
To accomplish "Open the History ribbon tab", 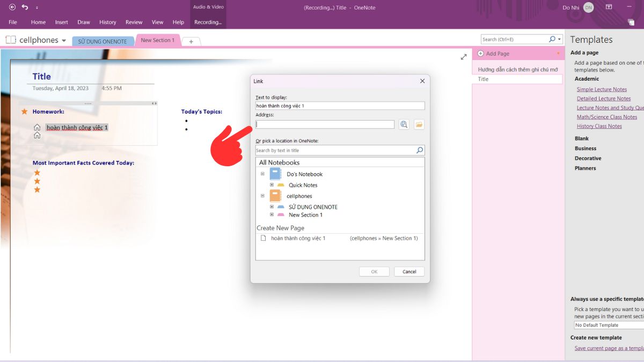I will 108,23.
